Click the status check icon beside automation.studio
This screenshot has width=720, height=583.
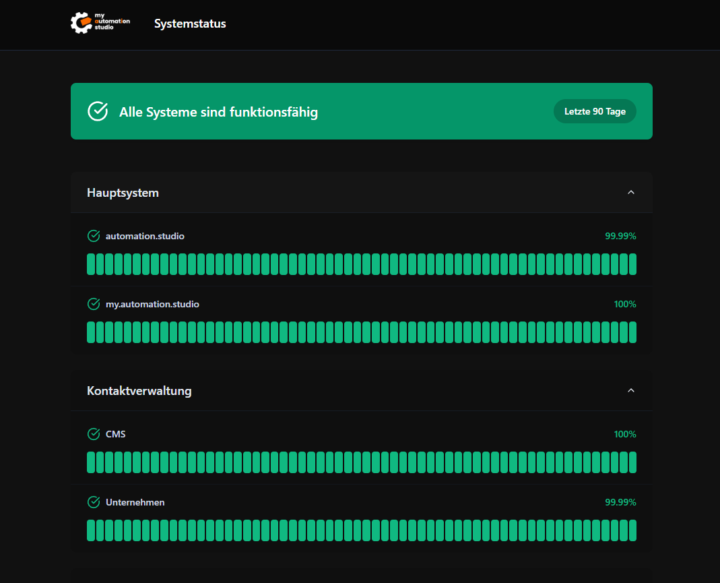(94, 236)
